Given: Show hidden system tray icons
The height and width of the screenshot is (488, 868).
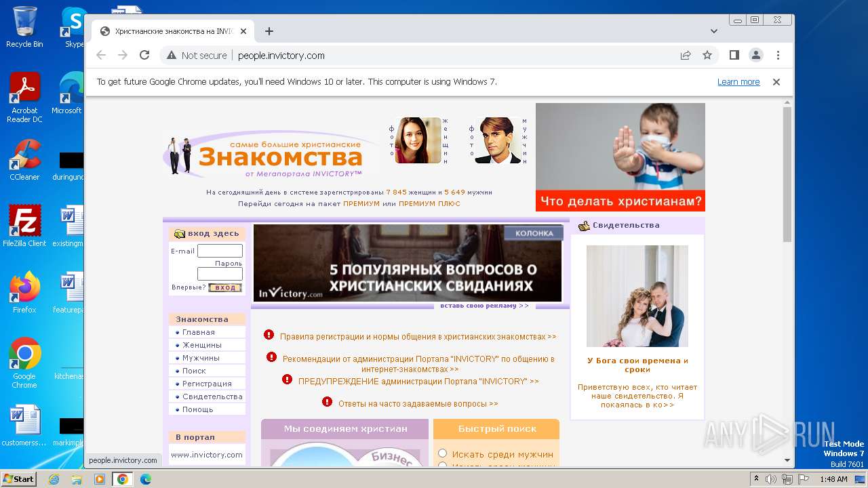Looking at the screenshot, I should (x=756, y=479).
